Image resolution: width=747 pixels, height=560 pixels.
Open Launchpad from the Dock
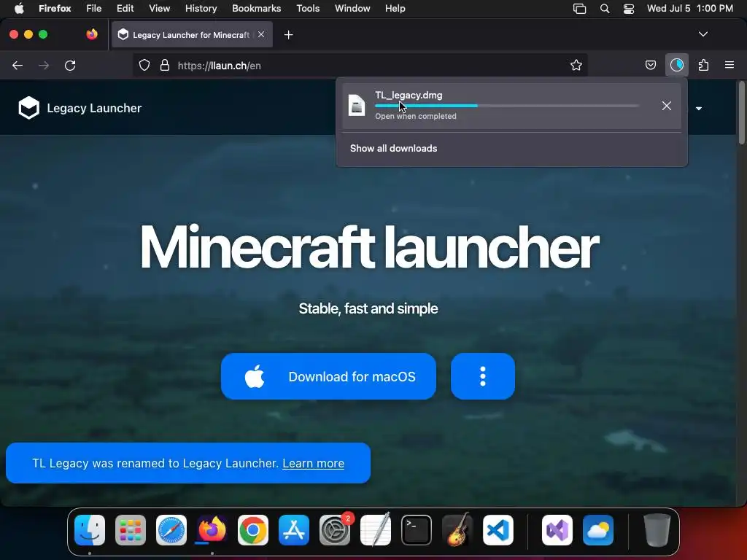[x=131, y=530]
